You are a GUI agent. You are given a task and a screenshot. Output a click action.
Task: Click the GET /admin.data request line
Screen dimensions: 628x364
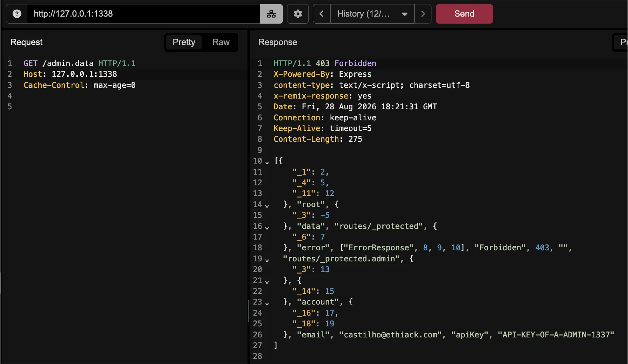point(79,63)
